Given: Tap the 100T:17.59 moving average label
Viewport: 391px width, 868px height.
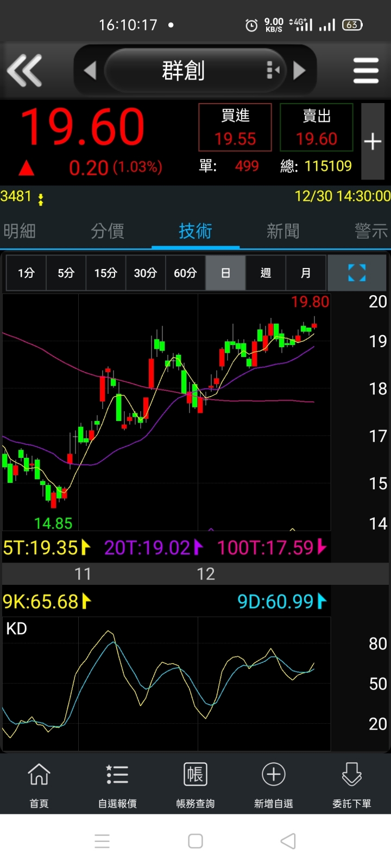Looking at the screenshot, I should click(272, 547).
